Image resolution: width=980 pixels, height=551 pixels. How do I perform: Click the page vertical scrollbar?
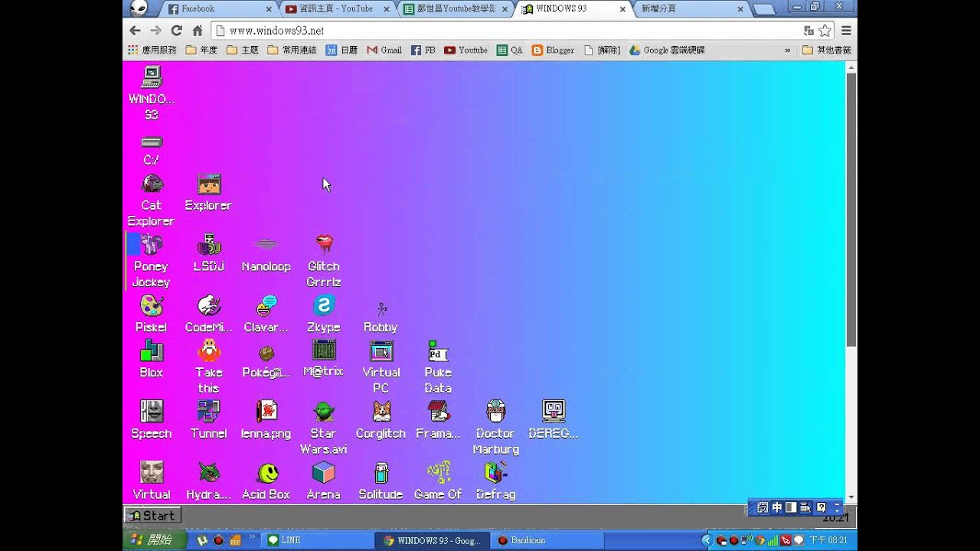pos(851,209)
